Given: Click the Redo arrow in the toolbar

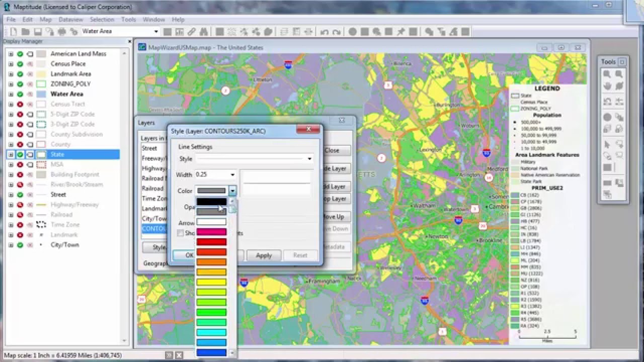Looking at the screenshot, I should pos(337,32).
